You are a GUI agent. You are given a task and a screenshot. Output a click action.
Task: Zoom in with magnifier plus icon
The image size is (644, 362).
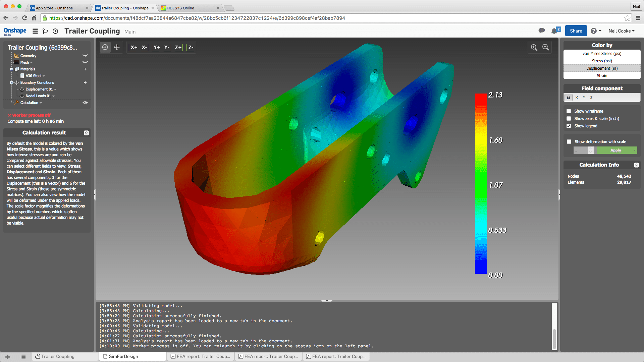click(x=534, y=47)
